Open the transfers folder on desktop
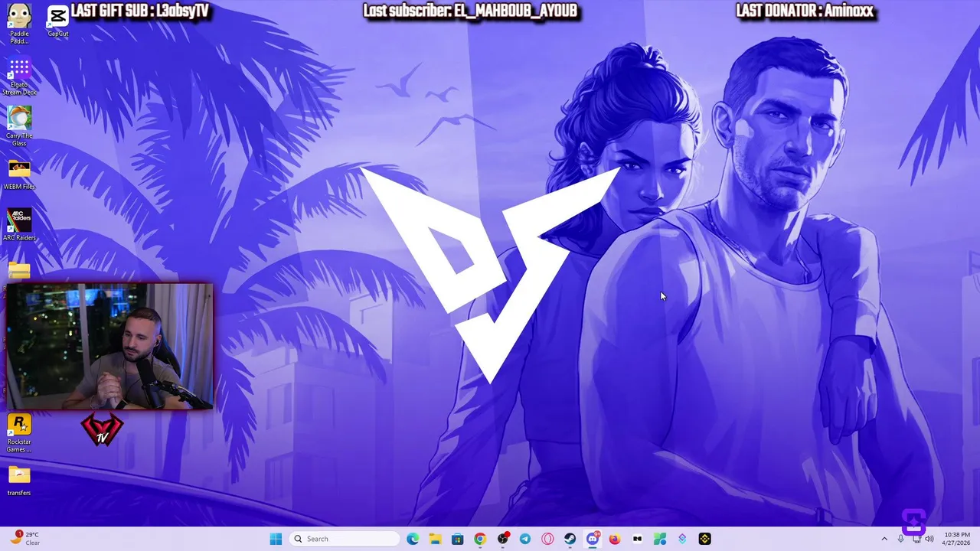 [19, 481]
